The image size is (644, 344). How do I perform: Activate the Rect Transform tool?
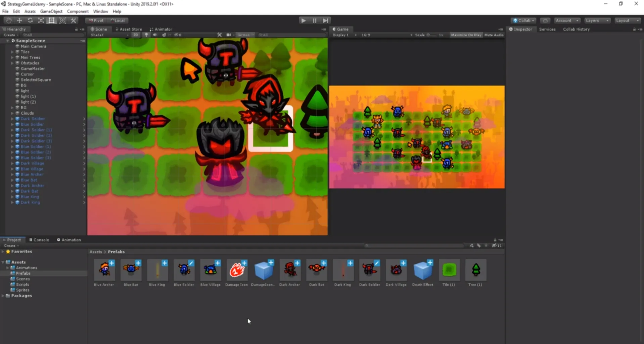click(x=51, y=20)
